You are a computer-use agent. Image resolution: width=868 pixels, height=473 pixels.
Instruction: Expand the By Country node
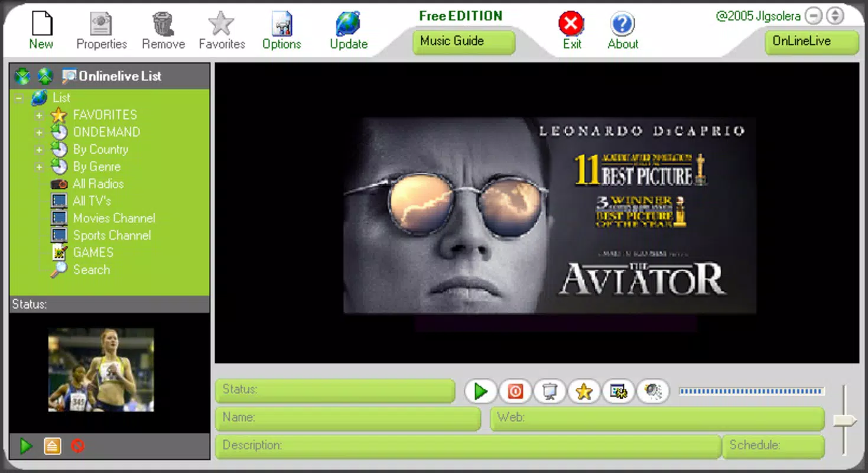point(40,150)
